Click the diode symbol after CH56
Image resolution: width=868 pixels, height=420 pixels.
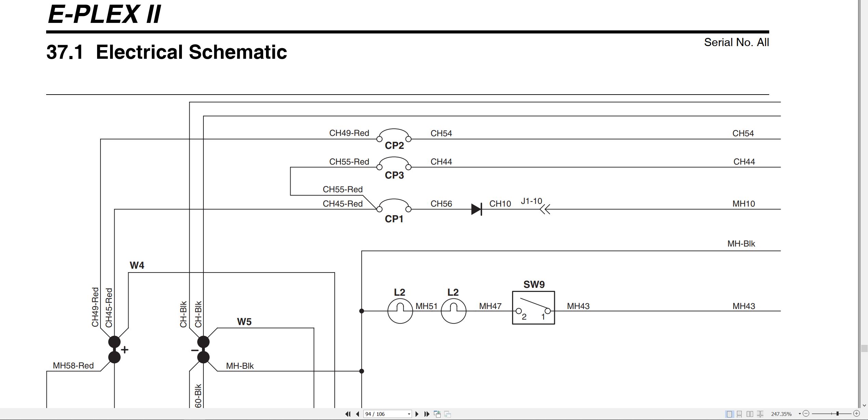pyautogui.click(x=477, y=209)
